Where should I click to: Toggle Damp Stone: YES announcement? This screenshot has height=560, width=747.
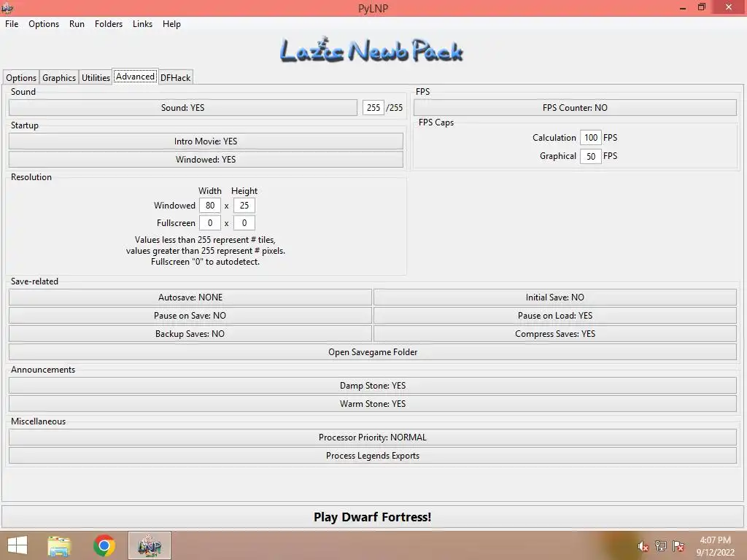(x=373, y=385)
